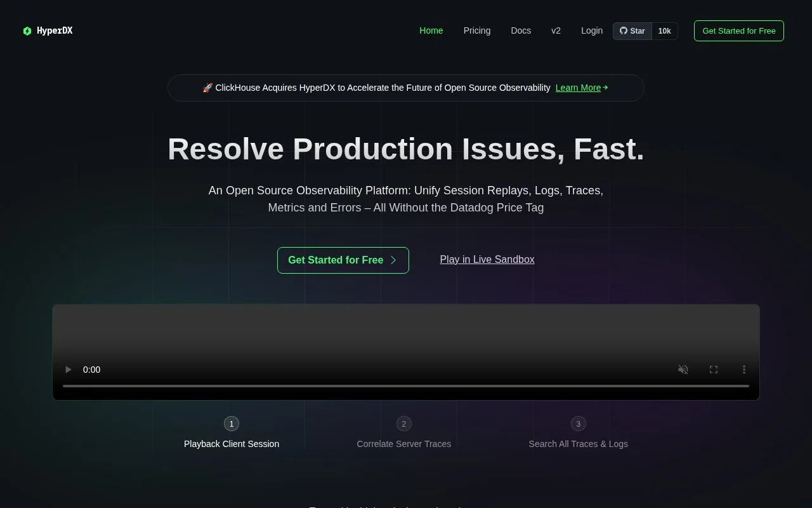Image resolution: width=812 pixels, height=508 pixels.
Task: Go to the Pricing page
Action: [477, 30]
